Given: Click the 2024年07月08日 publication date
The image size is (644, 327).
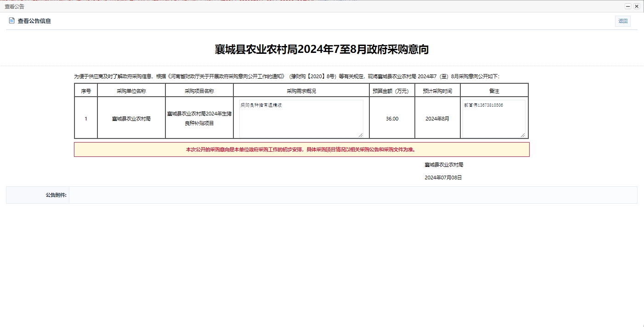Looking at the screenshot, I should (443, 178).
